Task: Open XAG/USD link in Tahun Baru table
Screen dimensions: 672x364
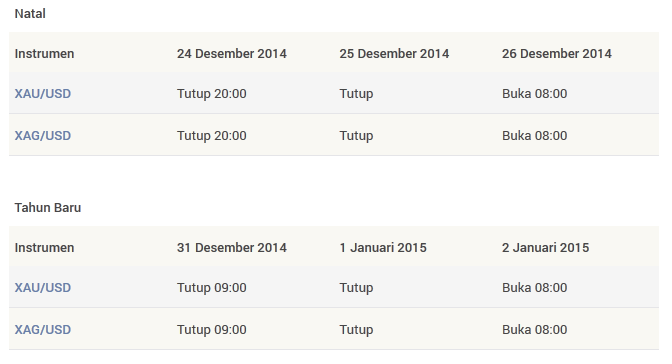Action: [x=43, y=329]
